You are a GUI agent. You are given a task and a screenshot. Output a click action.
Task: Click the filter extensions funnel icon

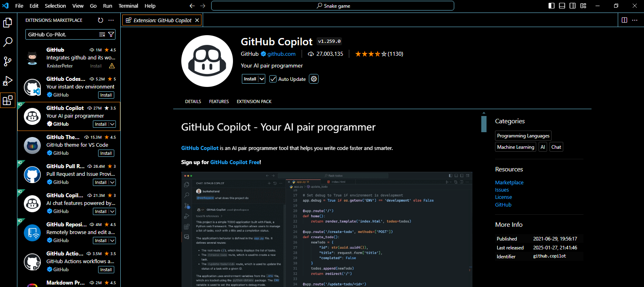111,34
